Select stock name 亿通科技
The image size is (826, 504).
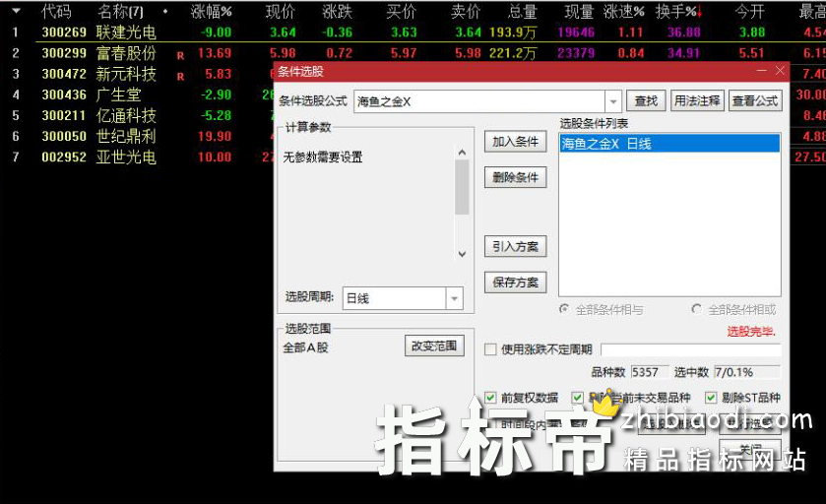(126, 116)
